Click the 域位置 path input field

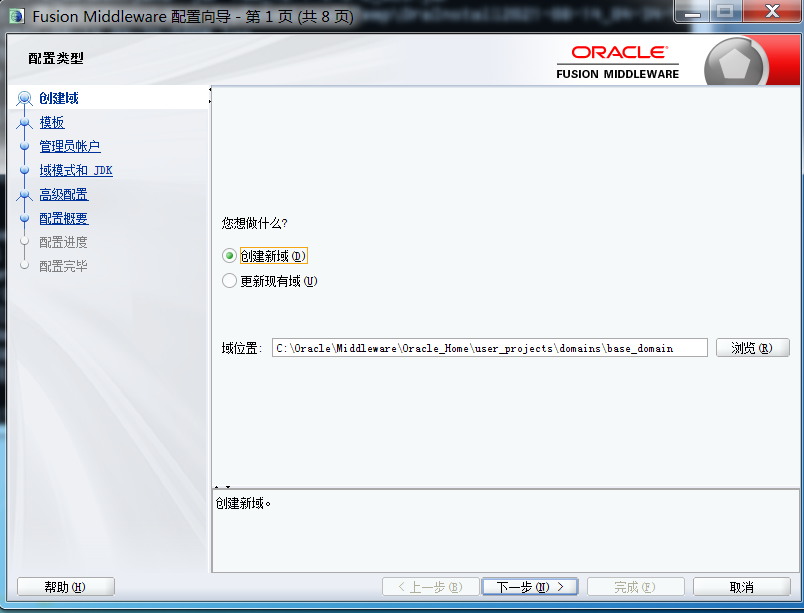[490, 348]
